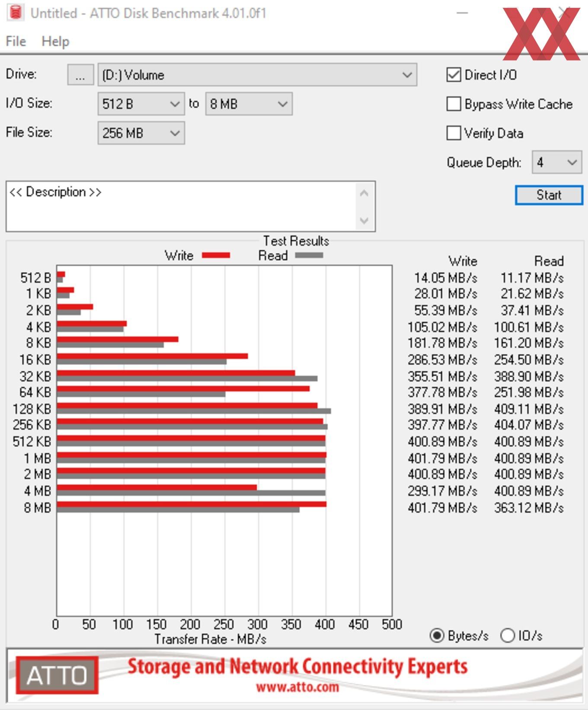Click the 'Storage and Network Connectivity Experts' banner text
This screenshot has height=710, width=588.
[297, 666]
